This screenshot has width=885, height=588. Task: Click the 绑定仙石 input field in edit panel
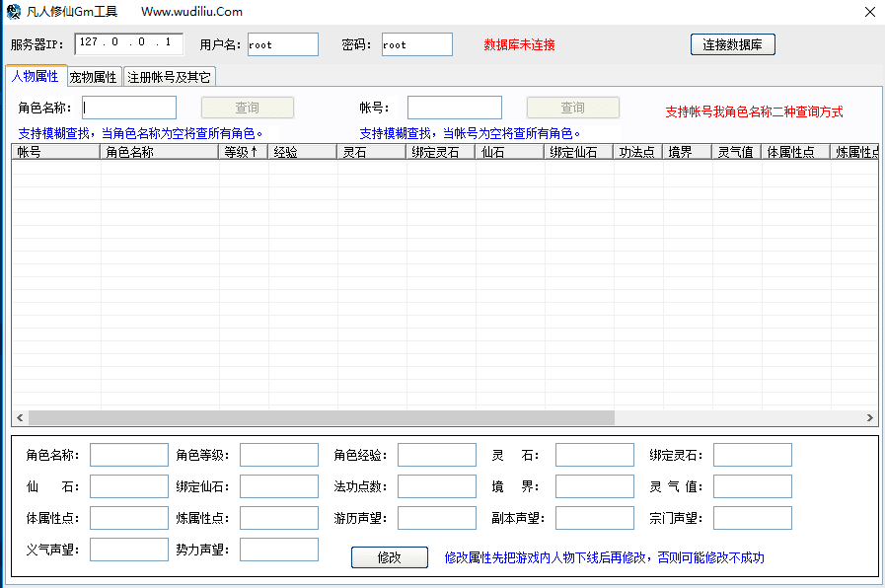coord(279,486)
